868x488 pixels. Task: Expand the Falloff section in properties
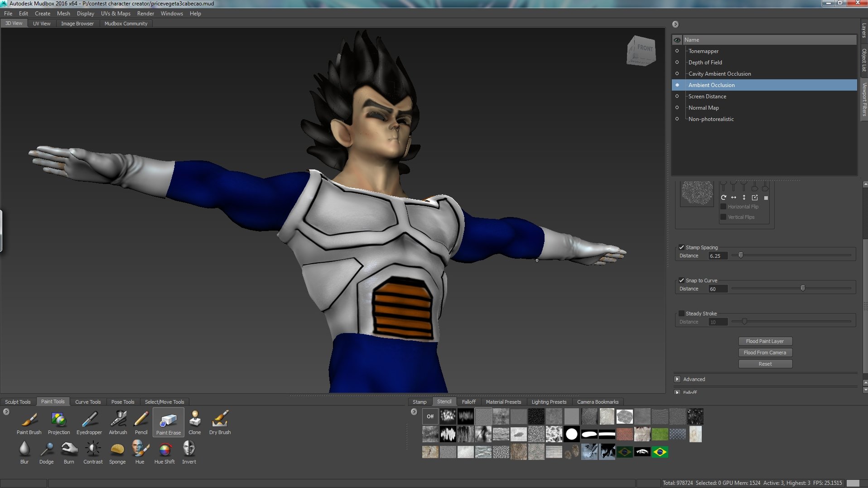tap(677, 392)
